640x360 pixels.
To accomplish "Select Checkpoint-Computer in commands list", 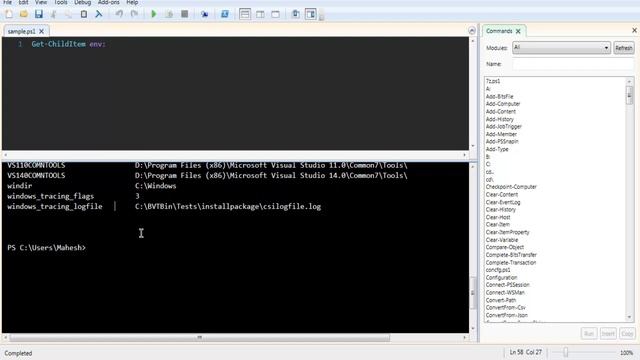I will click(x=511, y=187).
